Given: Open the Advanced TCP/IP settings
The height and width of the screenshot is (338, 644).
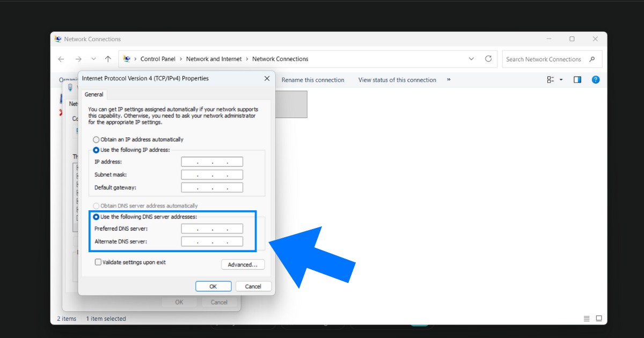Looking at the screenshot, I should click(243, 264).
